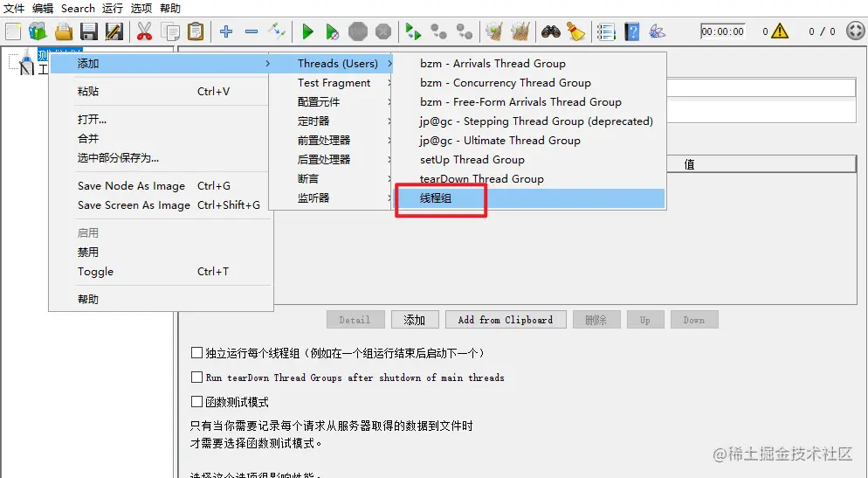Expand the Test Fragment submenu
The height and width of the screenshot is (478, 868).
click(x=330, y=83)
